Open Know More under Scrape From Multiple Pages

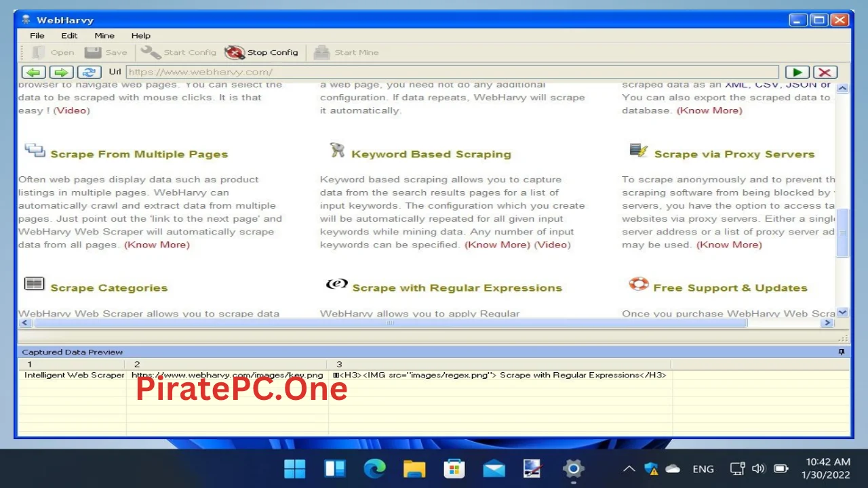[157, 245]
